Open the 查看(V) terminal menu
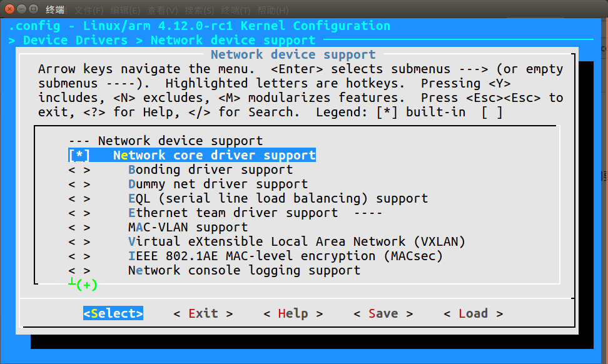 point(163,9)
